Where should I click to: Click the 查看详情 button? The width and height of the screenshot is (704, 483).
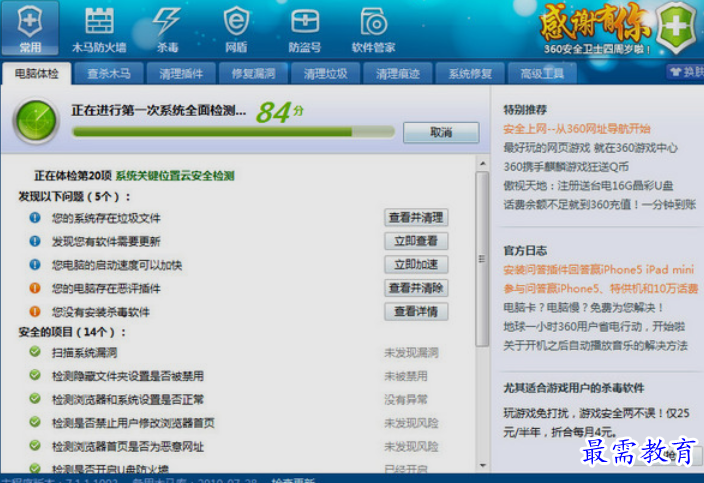[x=416, y=312]
